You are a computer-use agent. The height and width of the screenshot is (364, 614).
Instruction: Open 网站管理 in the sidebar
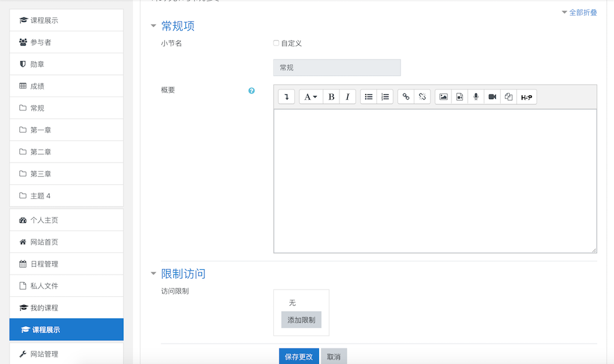[x=66, y=354]
